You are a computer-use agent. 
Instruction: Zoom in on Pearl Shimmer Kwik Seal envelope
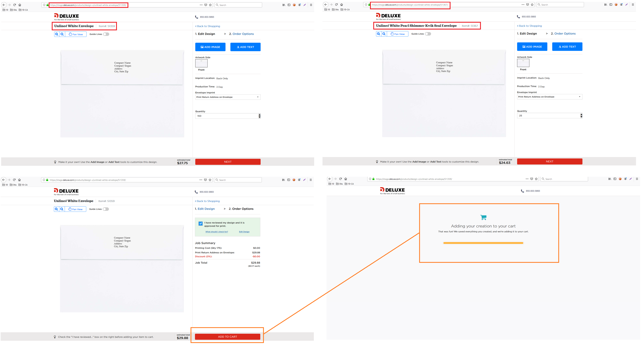click(x=378, y=34)
